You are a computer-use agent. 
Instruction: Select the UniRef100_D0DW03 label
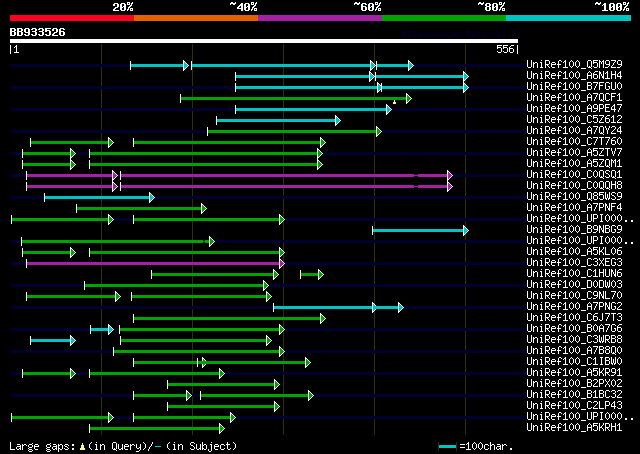574,285
